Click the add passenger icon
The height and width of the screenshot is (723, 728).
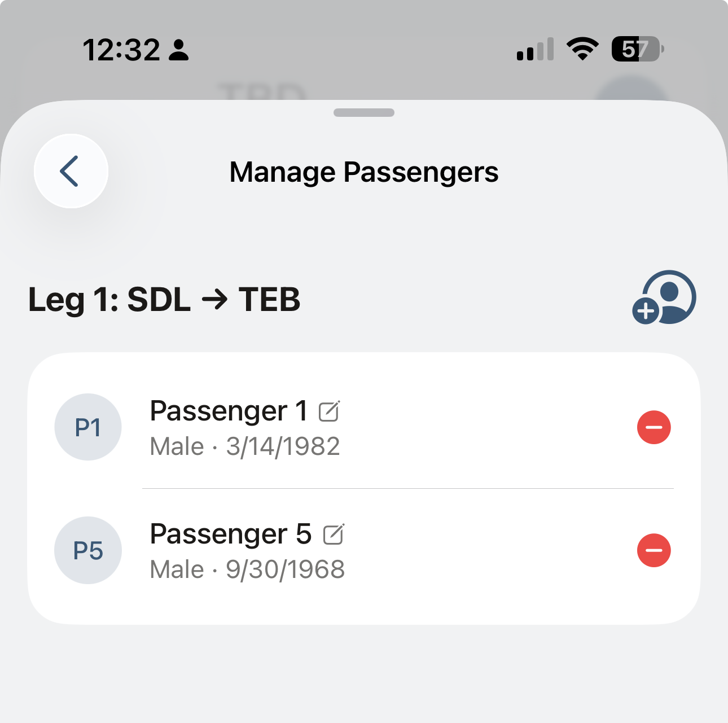click(x=664, y=297)
